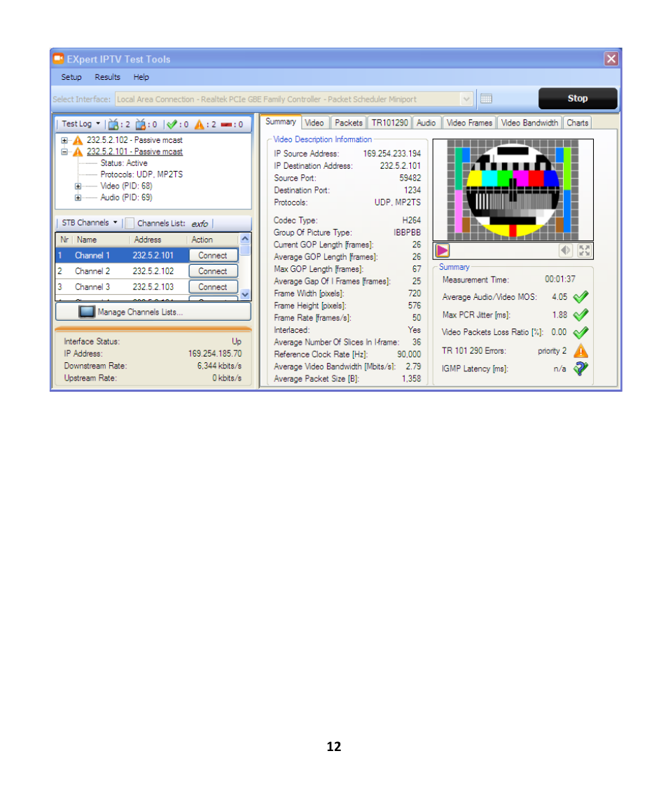This screenshot has width=668, height=812.
Task: Click the monitor icon on Manage Channels Lists
Action: 86,312
